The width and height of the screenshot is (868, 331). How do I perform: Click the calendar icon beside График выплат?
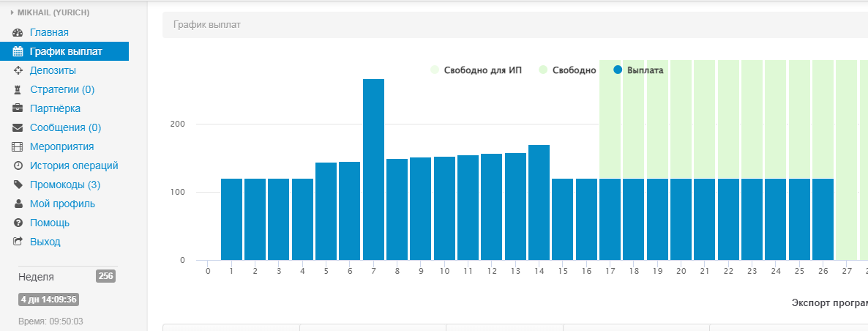(18, 51)
